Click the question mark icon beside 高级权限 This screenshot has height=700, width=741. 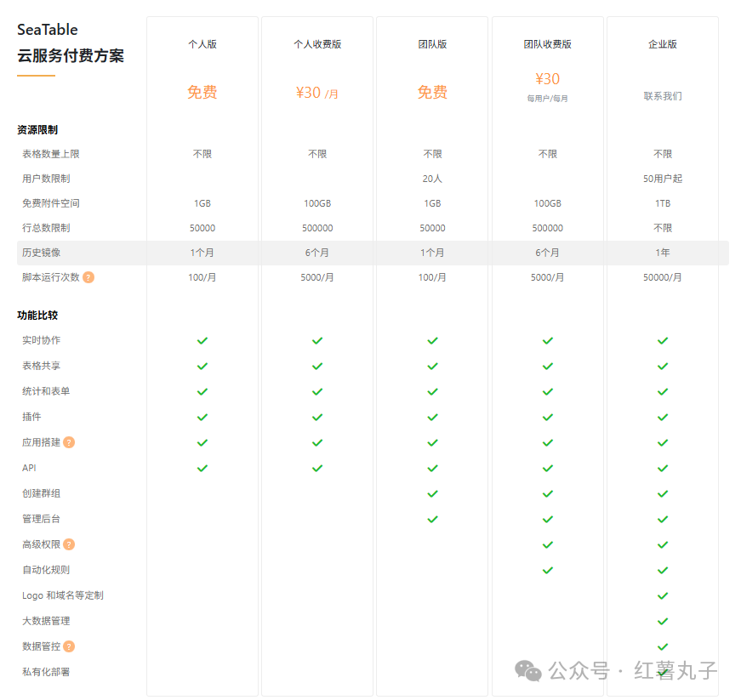69,544
